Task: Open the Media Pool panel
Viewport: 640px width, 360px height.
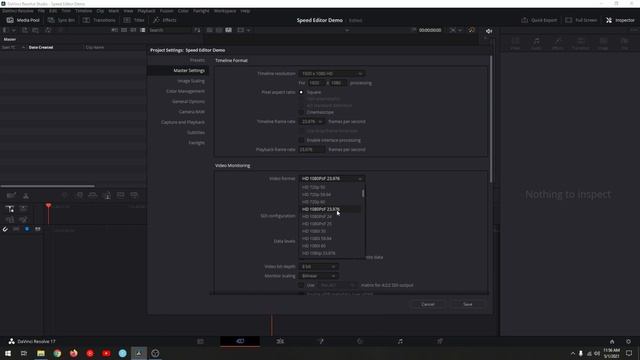Action: tap(23, 20)
